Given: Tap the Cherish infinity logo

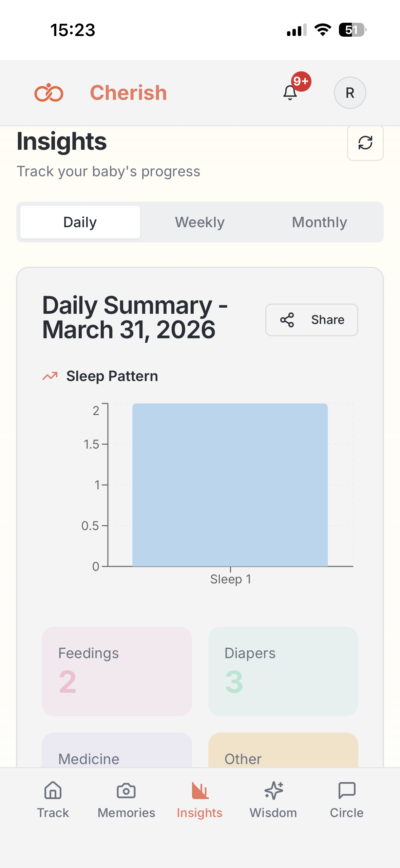Looking at the screenshot, I should pos(49,93).
